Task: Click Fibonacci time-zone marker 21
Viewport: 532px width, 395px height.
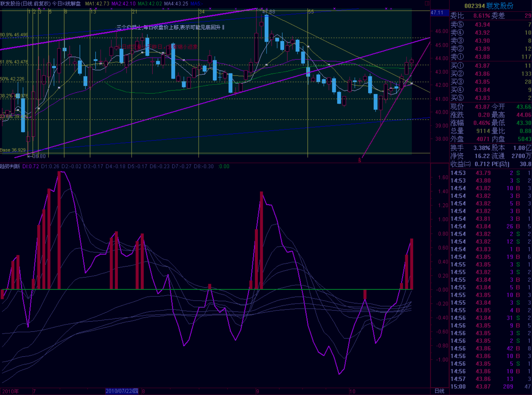Action: tap(134, 12)
